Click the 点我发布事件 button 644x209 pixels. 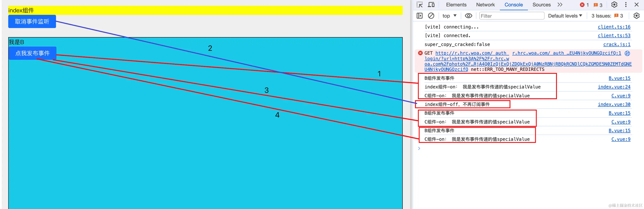click(x=33, y=53)
